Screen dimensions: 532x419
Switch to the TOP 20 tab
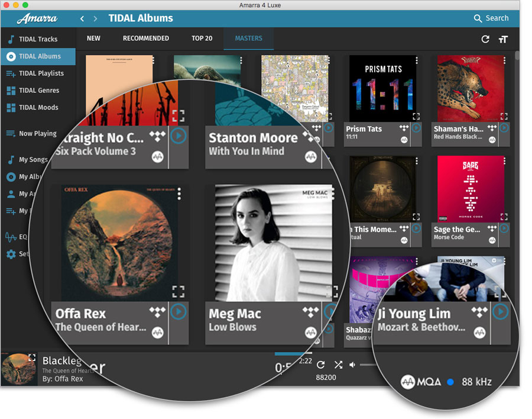pyautogui.click(x=202, y=38)
